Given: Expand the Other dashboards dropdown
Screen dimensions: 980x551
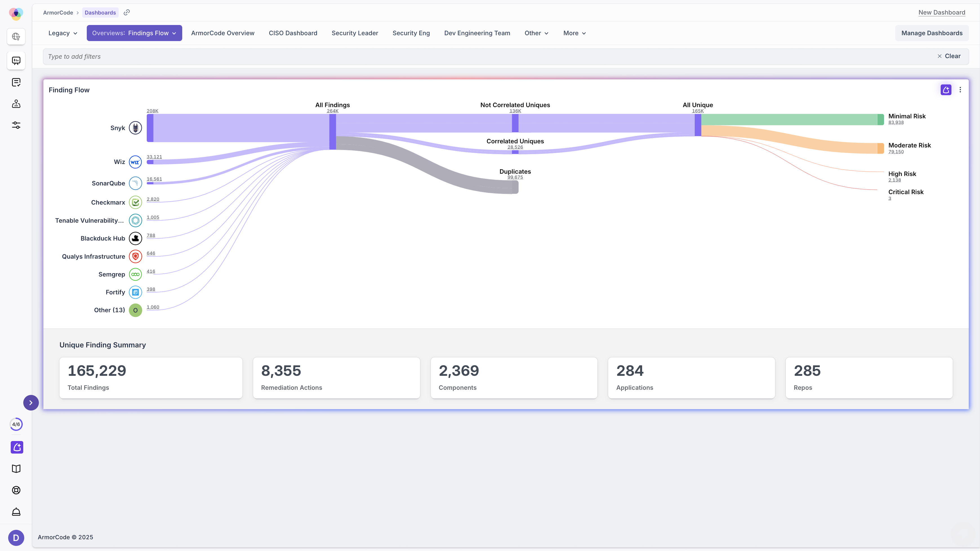Looking at the screenshot, I should 536,33.
